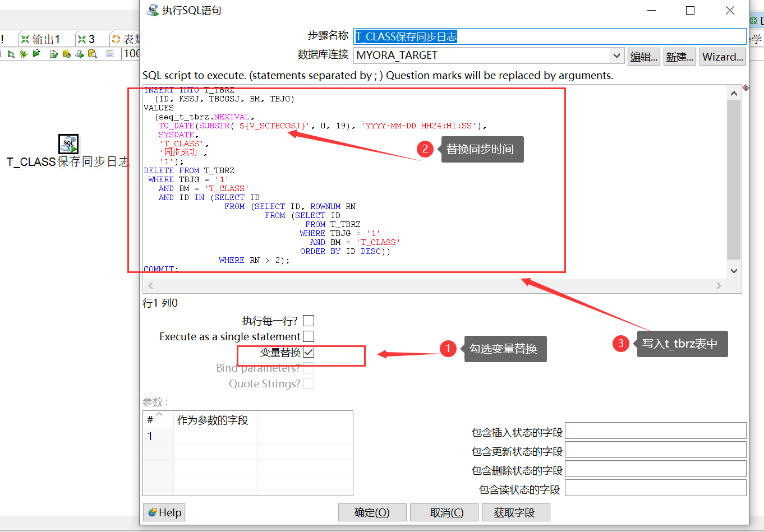
Task: Click the 包含删除状态的字段 input field
Action: [x=656, y=469]
